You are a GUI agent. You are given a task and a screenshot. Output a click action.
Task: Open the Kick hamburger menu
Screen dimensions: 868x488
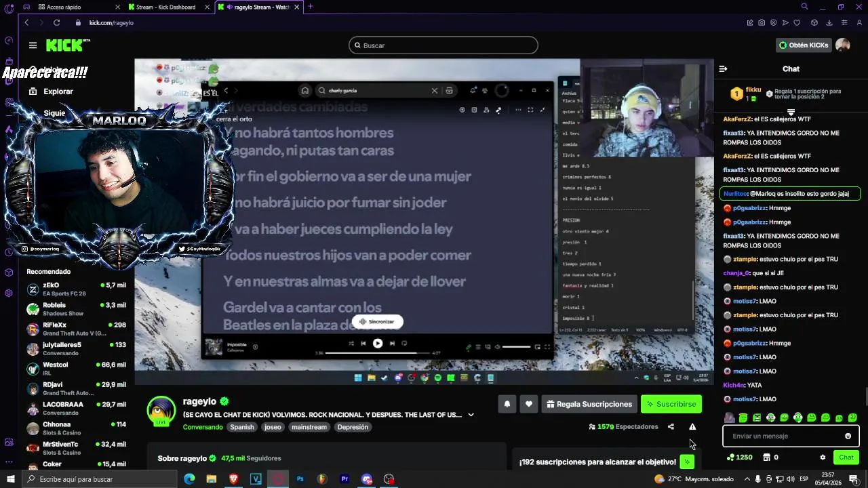click(33, 45)
